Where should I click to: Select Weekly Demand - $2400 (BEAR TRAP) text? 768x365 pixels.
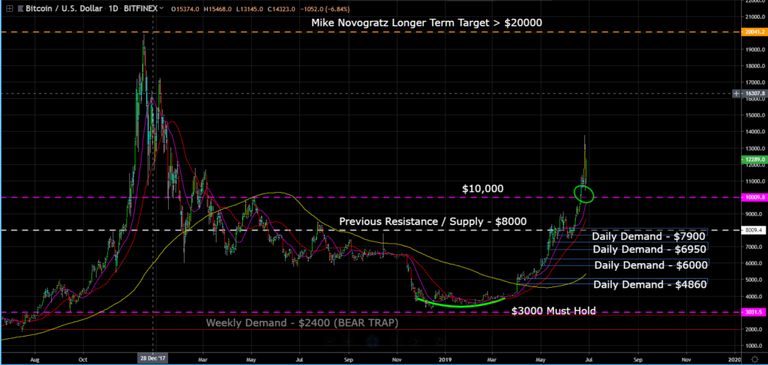coord(302,323)
